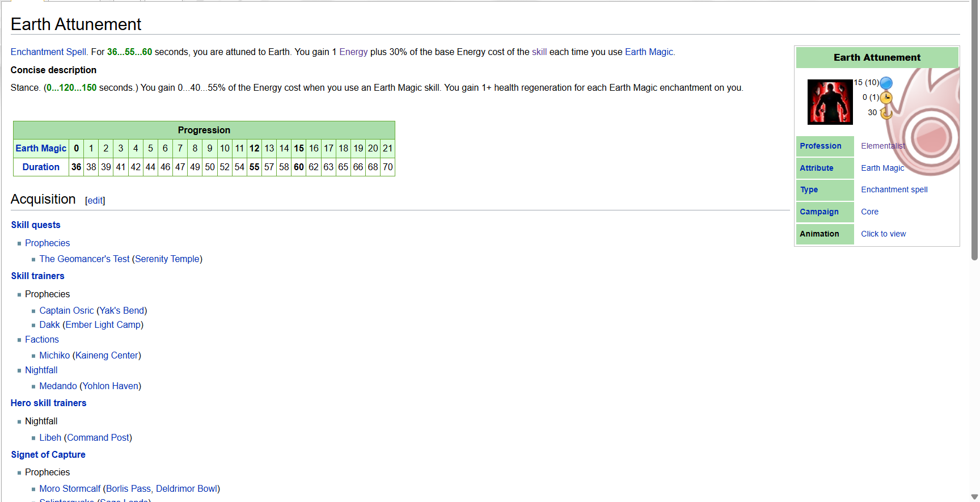Open Earth Magic link in description sentence
Viewport: 980px width, 502px height.
point(649,52)
